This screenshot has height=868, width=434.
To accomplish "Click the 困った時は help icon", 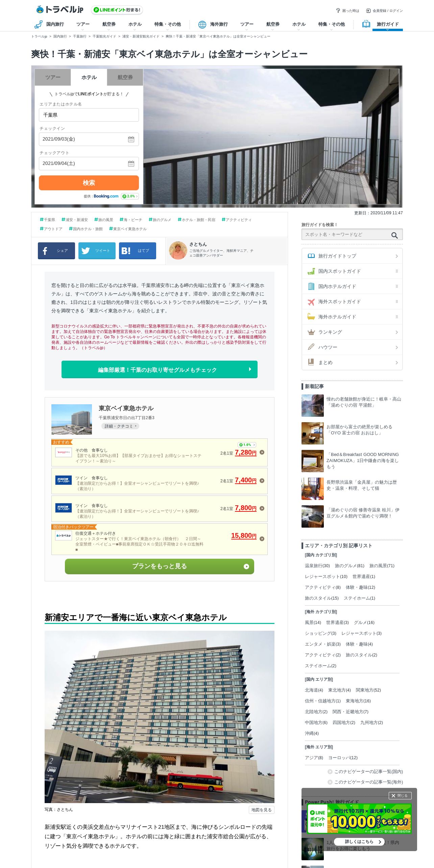I will (x=338, y=10).
